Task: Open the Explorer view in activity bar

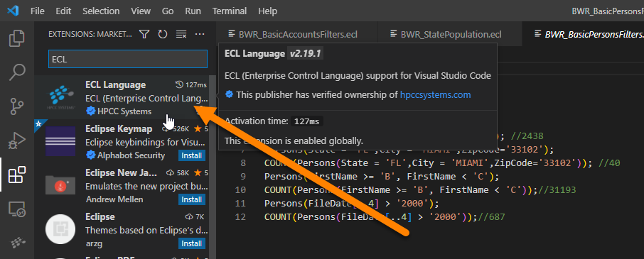Action: coord(17,38)
